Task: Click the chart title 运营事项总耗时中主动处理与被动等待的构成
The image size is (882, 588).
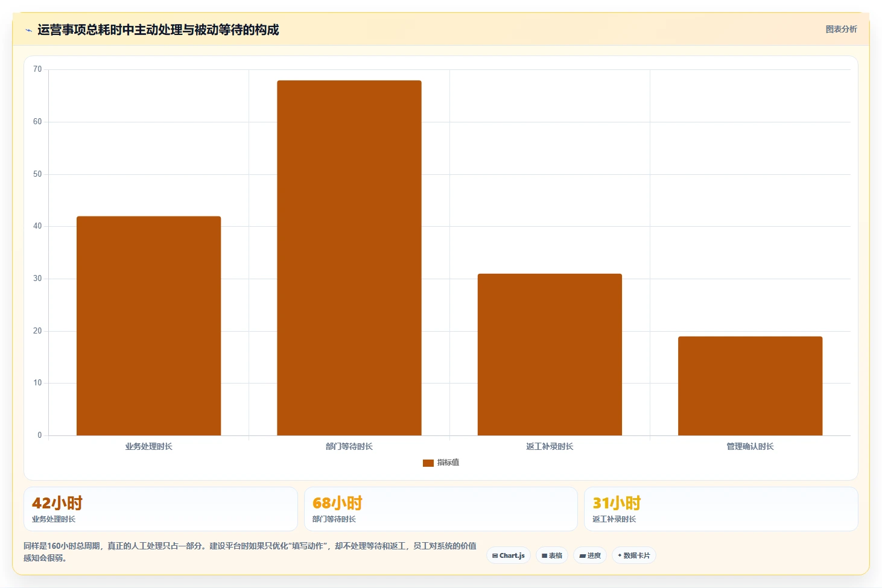Action: (158, 30)
